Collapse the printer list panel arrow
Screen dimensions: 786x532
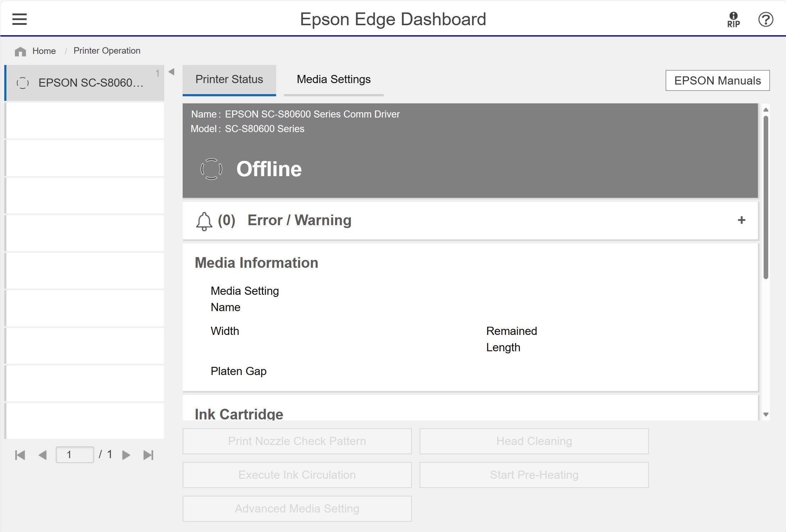[x=171, y=72]
